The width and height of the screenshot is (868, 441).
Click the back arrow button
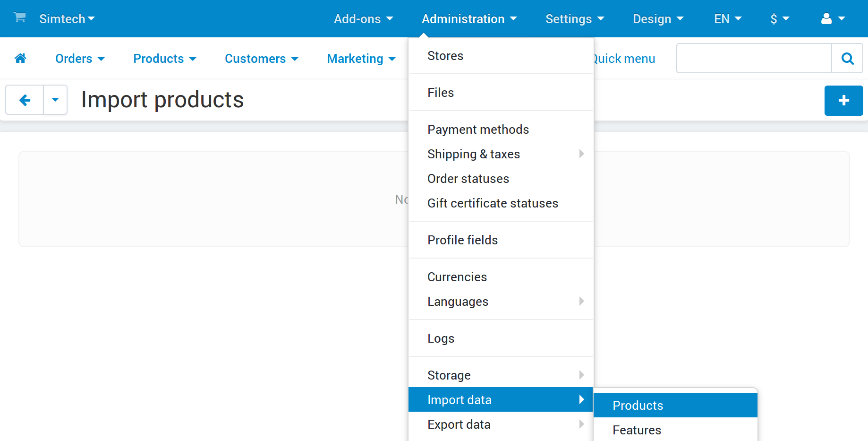coord(25,100)
